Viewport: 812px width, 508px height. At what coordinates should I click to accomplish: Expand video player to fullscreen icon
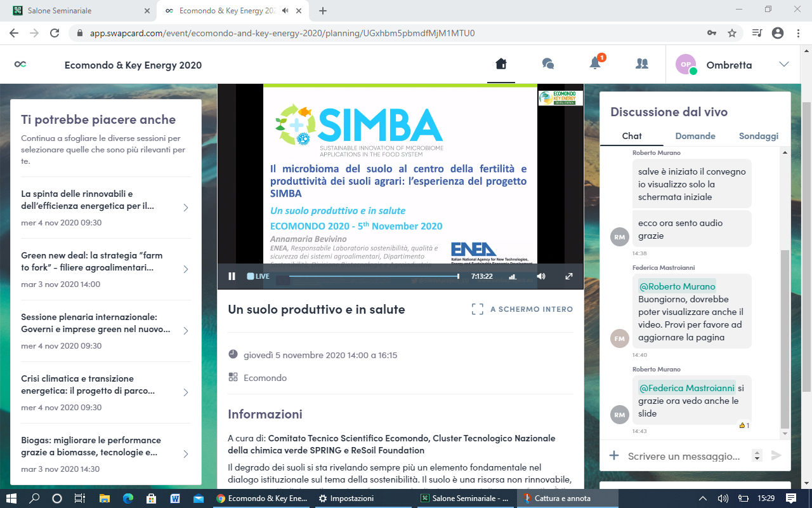(x=569, y=276)
